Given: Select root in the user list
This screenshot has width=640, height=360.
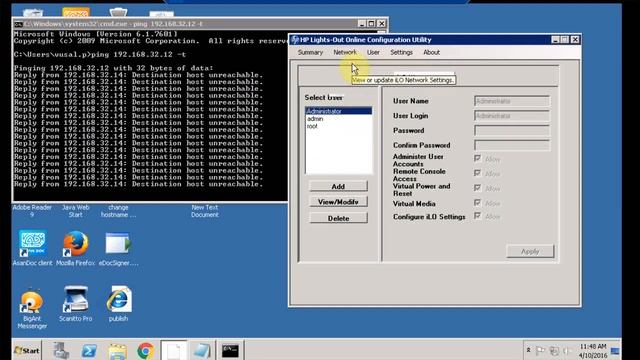Looking at the screenshot, I should click(338, 126).
